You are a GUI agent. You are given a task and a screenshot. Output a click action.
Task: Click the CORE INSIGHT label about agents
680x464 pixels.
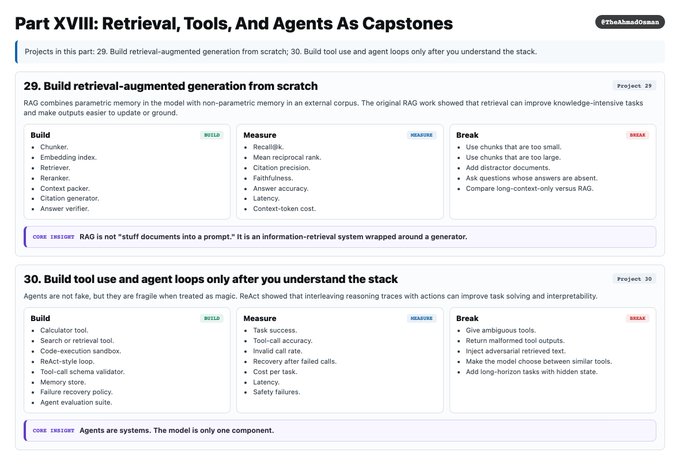53,431
